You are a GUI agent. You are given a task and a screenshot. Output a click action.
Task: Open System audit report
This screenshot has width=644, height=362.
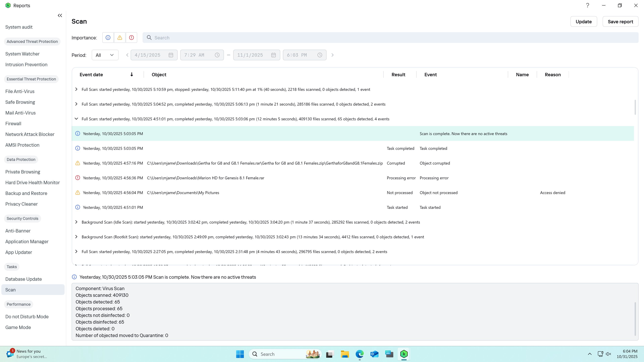coord(19,27)
